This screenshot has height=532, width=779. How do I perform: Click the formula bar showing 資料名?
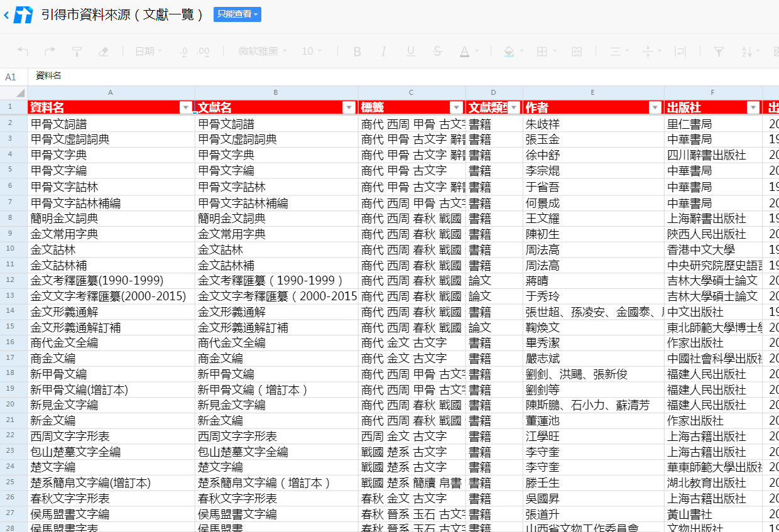[x=402, y=76]
